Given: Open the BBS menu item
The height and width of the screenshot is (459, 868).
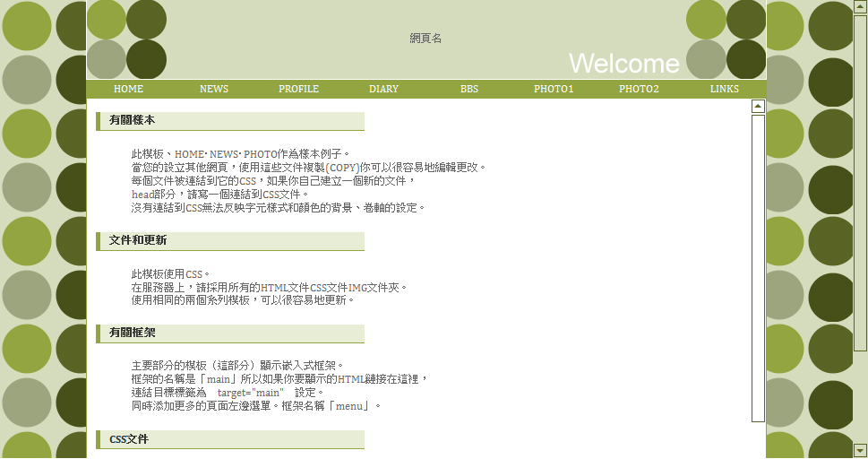Looking at the screenshot, I should [468, 89].
